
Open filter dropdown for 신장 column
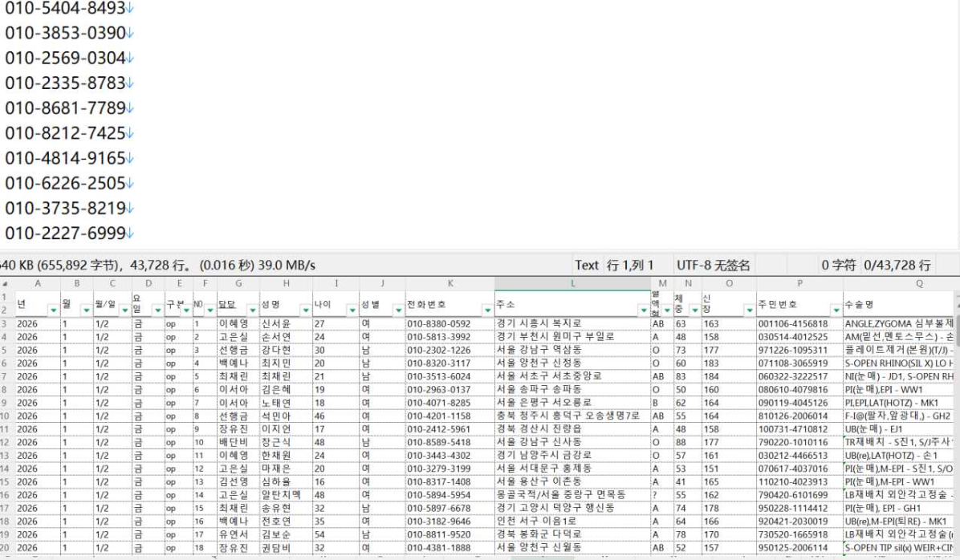[750, 310]
